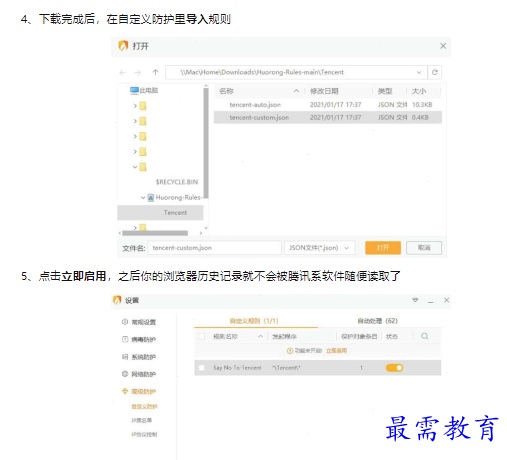Click the back arrow in the Open dialog
The width and height of the screenshot is (507, 460).
(x=122, y=72)
